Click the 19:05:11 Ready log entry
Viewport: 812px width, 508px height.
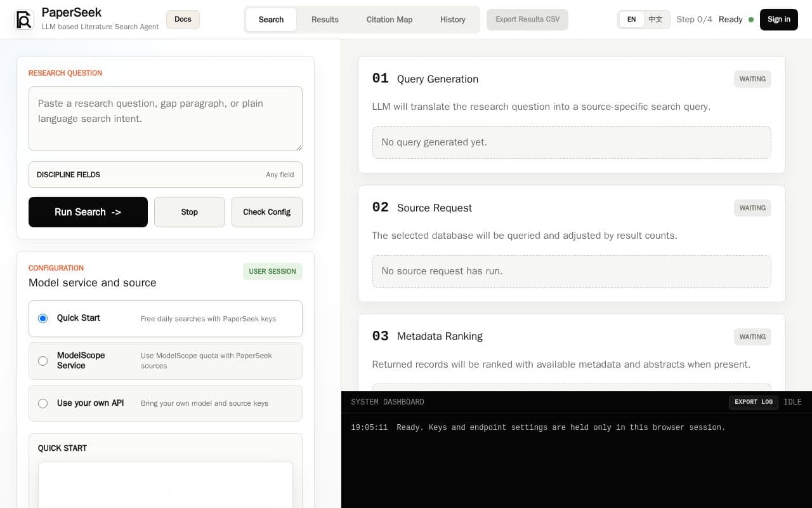(538, 428)
